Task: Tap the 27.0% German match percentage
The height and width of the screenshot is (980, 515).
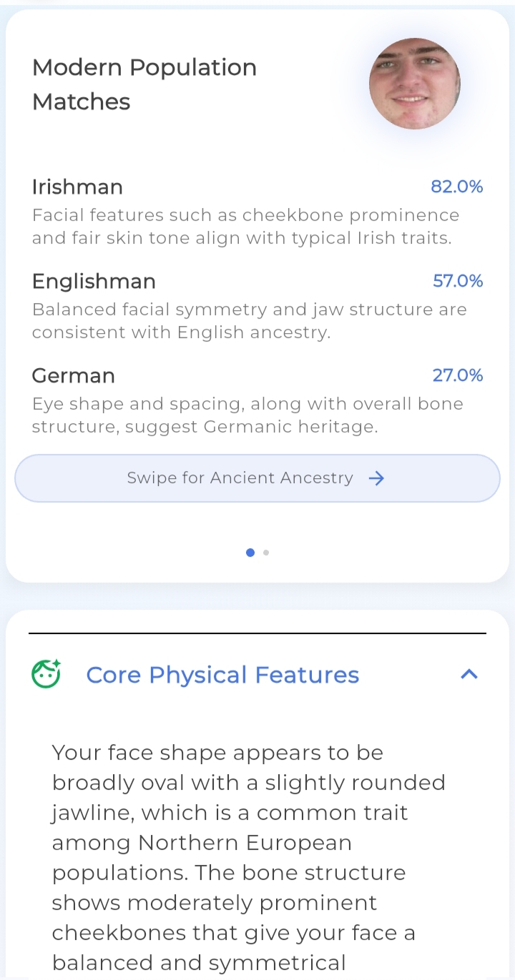Action: [x=458, y=376]
